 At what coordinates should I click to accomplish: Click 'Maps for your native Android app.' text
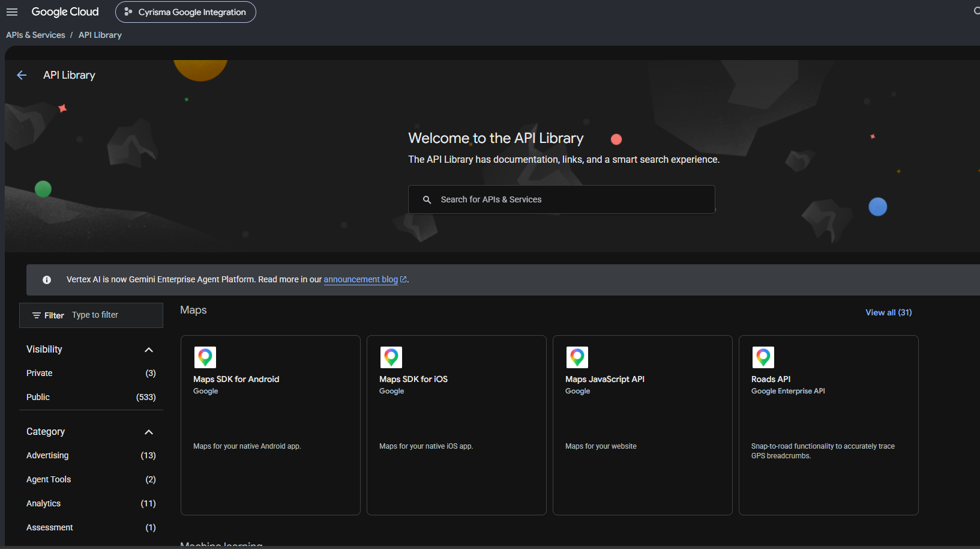247,446
